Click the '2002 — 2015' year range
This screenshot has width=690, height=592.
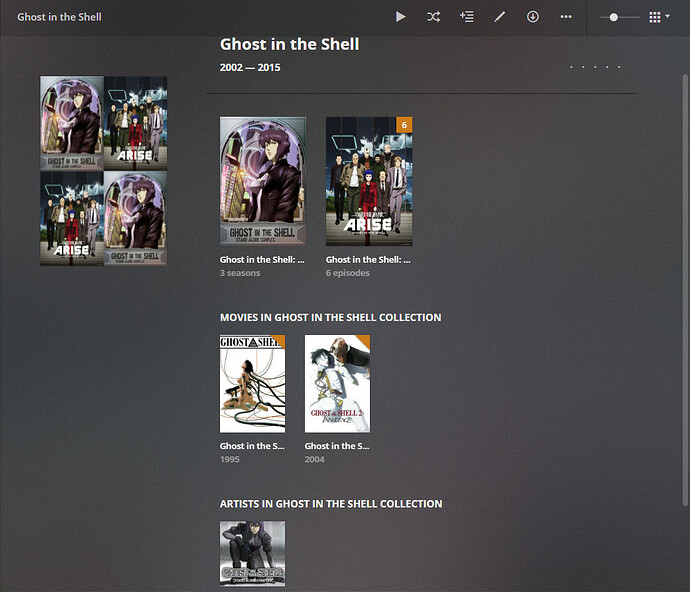click(250, 67)
